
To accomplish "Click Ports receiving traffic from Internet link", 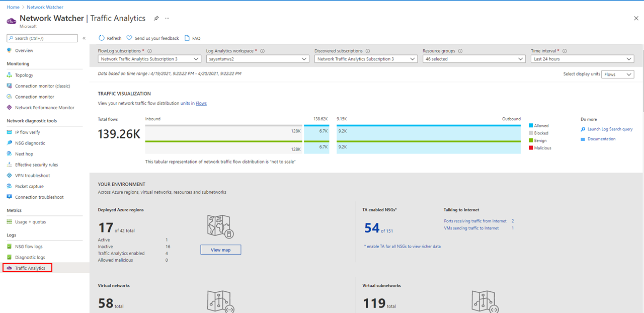I will (x=475, y=221).
